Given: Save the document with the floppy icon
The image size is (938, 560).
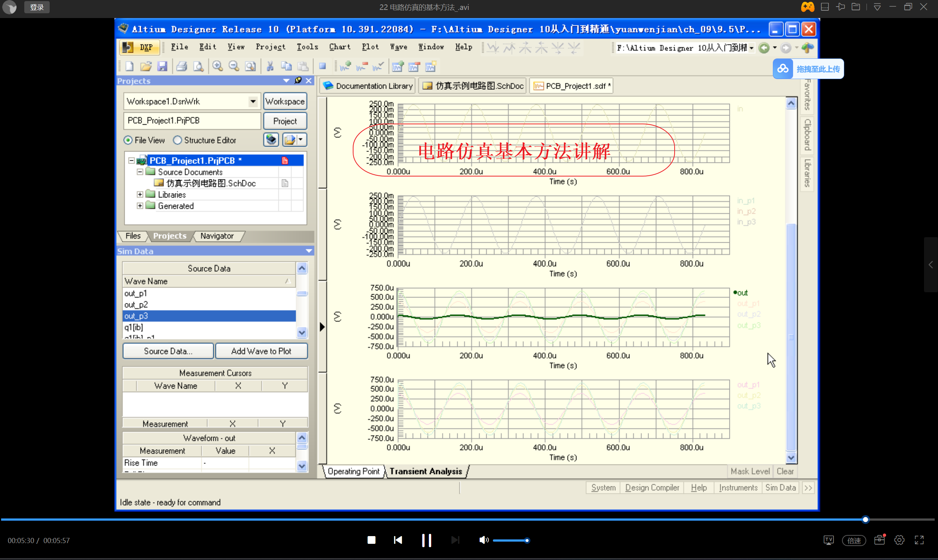Looking at the screenshot, I should coord(162,67).
